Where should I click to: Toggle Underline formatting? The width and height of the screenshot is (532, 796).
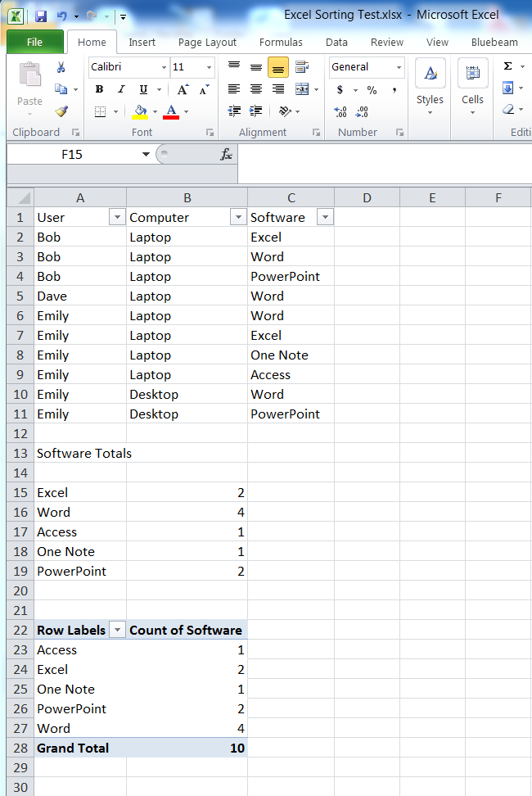(143, 89)
